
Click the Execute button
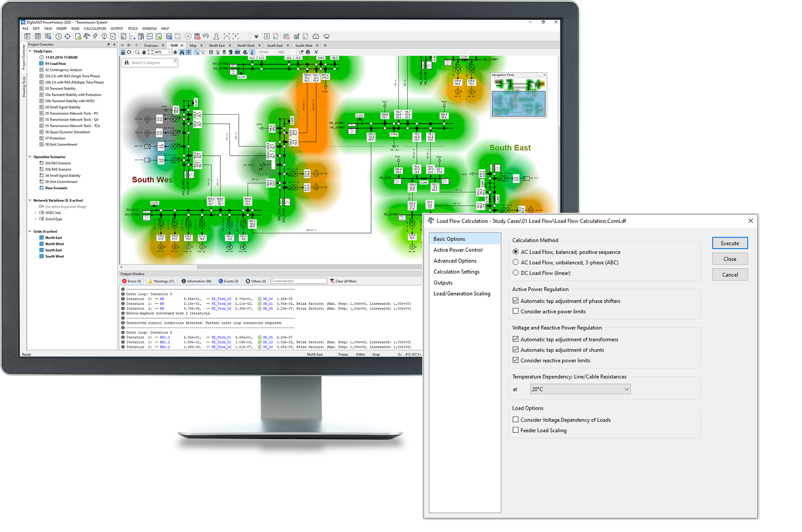pyautogui.click(x=730, y=243)
